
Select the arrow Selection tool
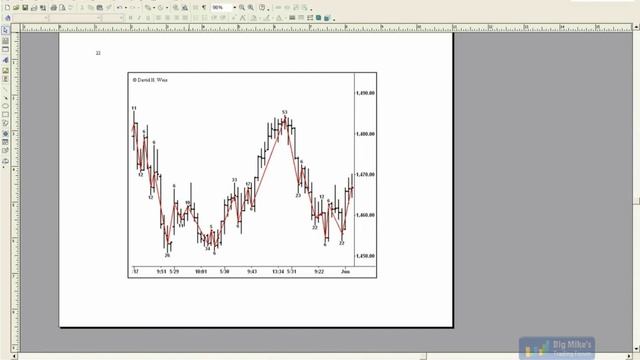coord(5,31)
